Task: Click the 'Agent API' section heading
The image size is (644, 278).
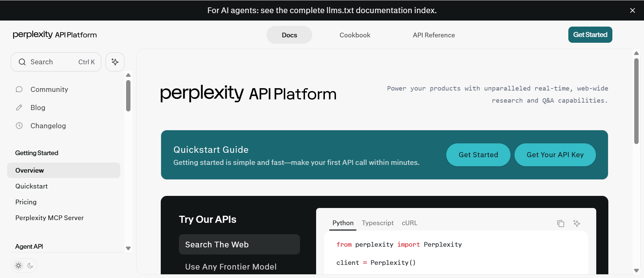Action: coord(29,246)
